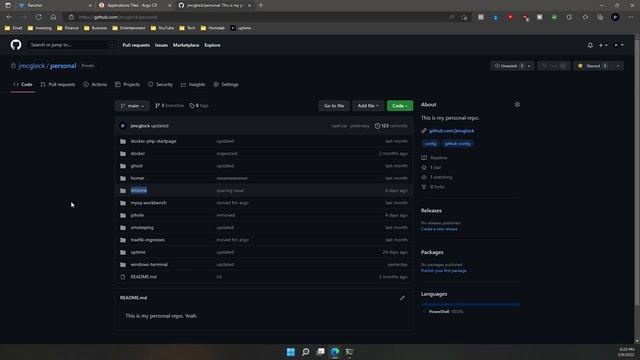Switch to the Actions tab
Image resolution: width=640 pixels, height=360 pixels.
[95, 84]
